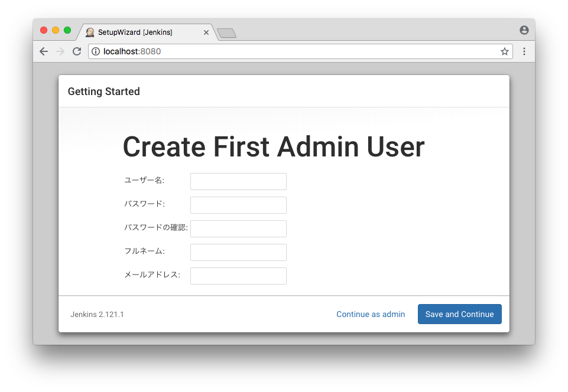The image size is (568, 392).
Task: Click the browser forward arrow
Action: pyautogui.click(x=60, y=51)
